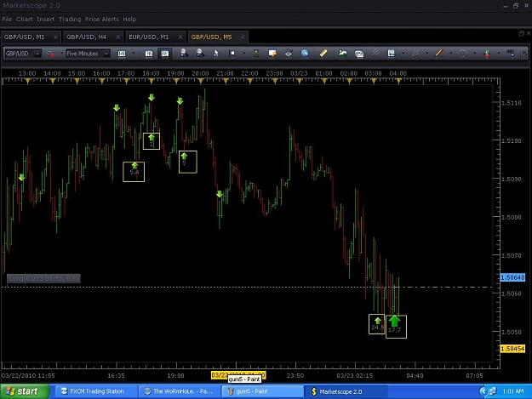
Task: Open the Windows start menu
Action: click(x=25, y=391)
